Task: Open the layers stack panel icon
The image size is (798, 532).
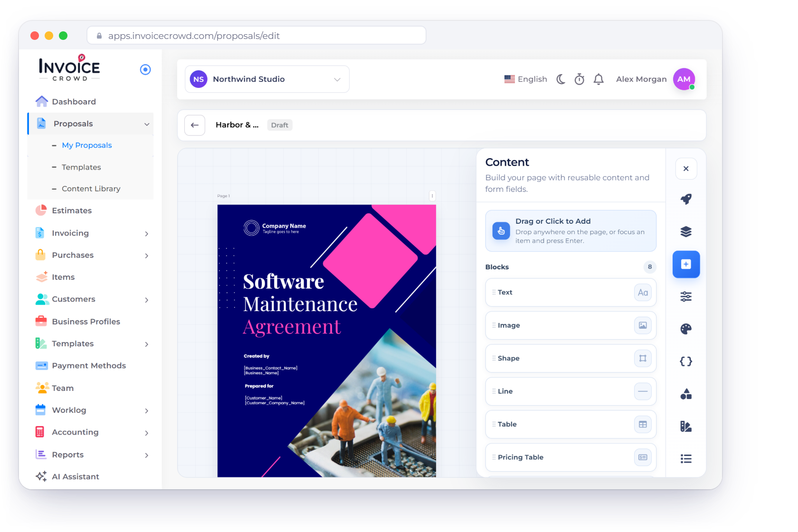Action: [x=686, y=231]
